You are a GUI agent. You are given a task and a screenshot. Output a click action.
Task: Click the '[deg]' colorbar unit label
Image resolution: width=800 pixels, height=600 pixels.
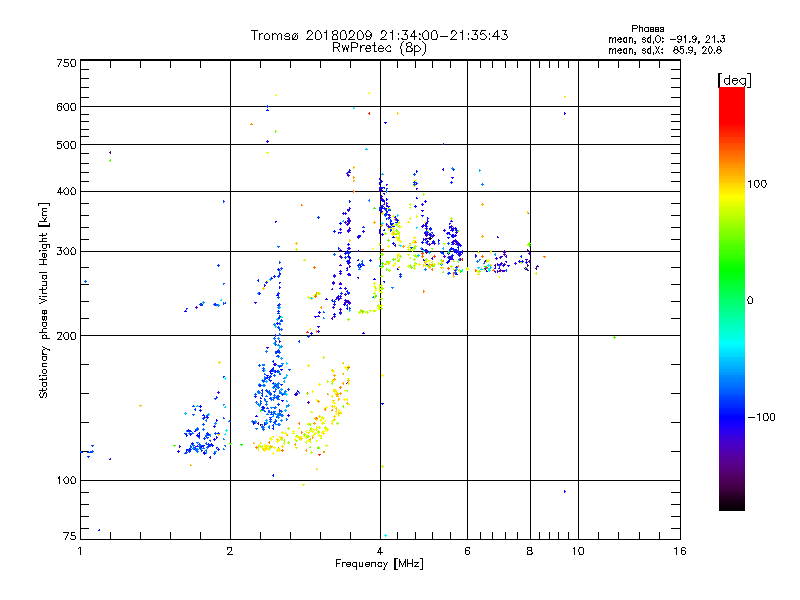(734, 80)
